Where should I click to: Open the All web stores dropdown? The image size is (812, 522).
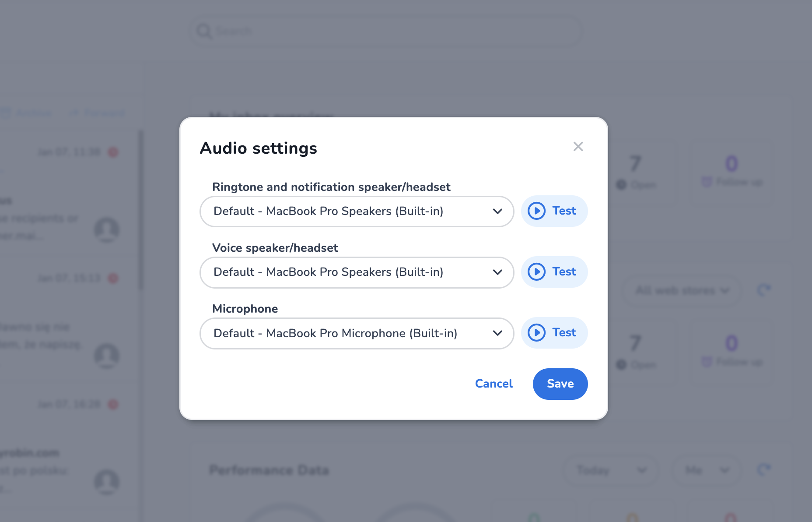682,290
